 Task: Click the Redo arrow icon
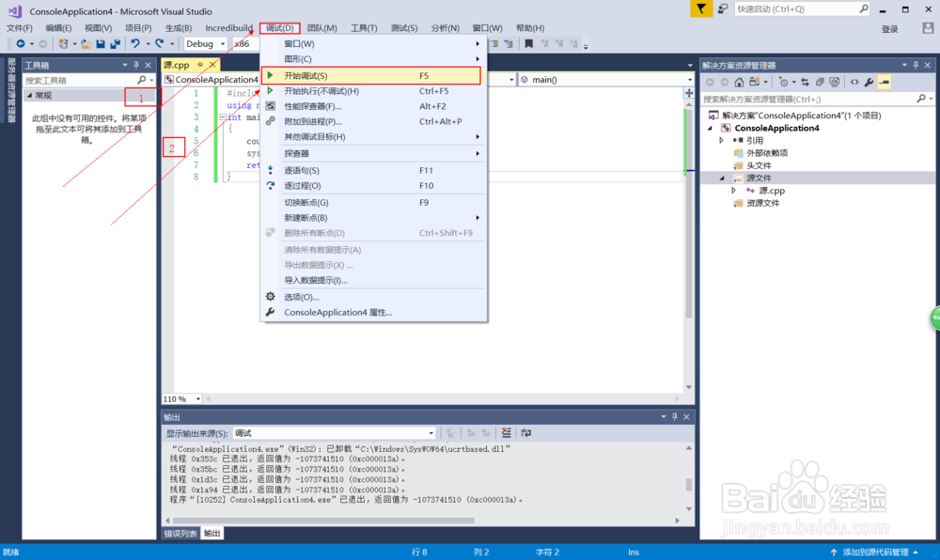(160, 44)
